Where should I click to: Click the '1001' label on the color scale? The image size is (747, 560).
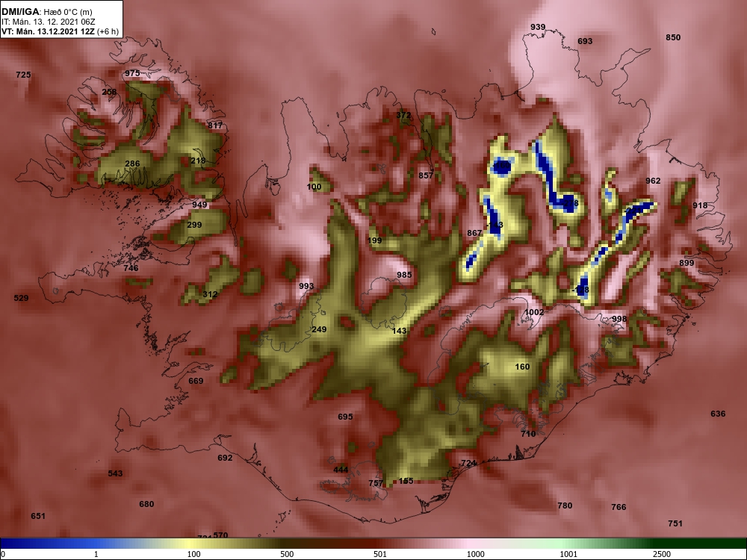click(x=568, y=554)
